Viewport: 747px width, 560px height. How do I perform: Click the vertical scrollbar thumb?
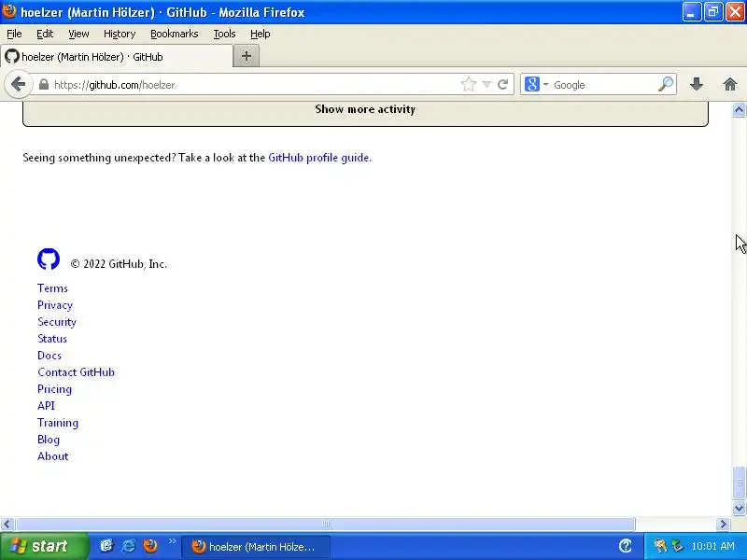739,483
